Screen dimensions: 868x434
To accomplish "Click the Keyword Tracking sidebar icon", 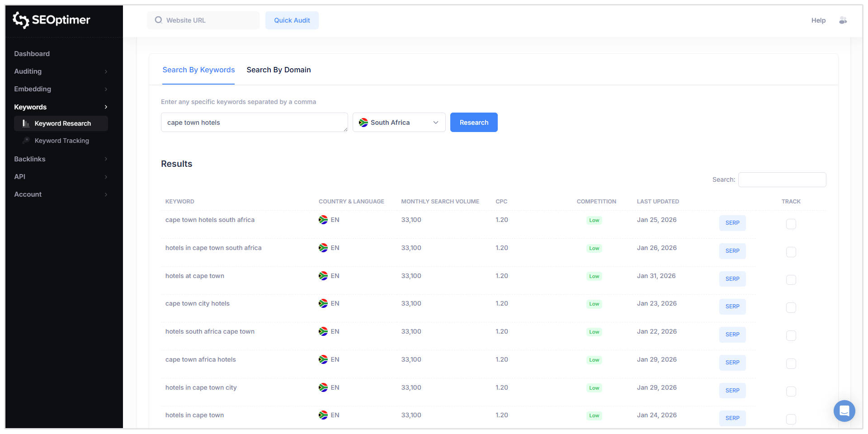I will 26,141.
